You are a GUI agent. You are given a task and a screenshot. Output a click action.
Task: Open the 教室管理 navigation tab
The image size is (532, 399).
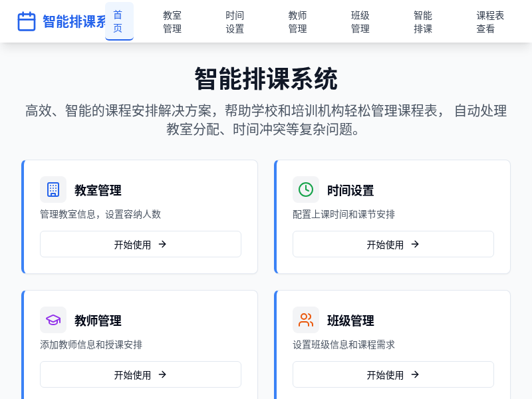(172, 22)
